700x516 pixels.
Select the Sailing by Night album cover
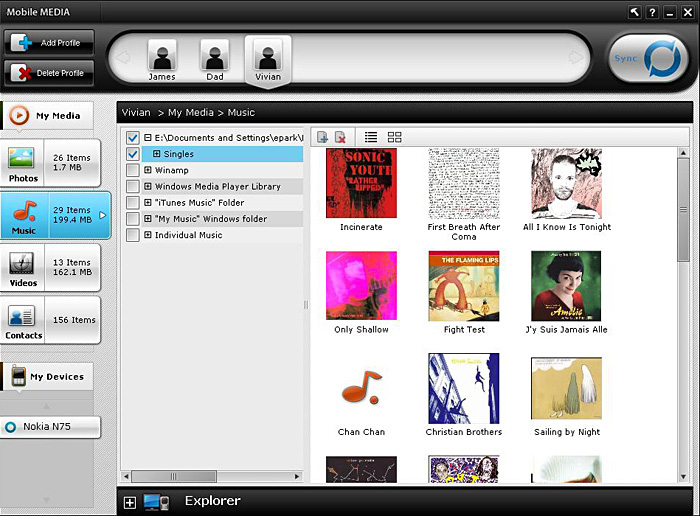(x=567, y=388)
